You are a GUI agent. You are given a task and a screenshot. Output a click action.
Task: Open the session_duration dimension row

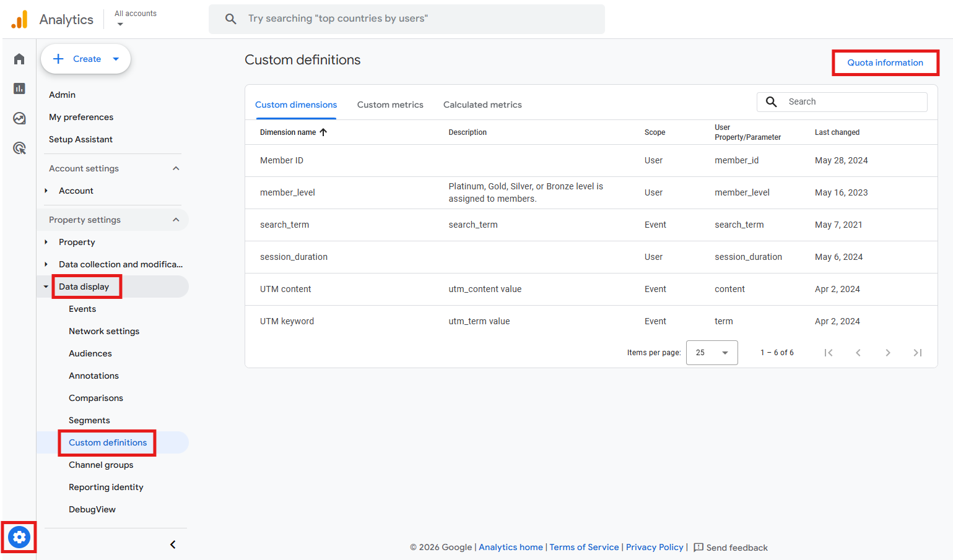591,257
